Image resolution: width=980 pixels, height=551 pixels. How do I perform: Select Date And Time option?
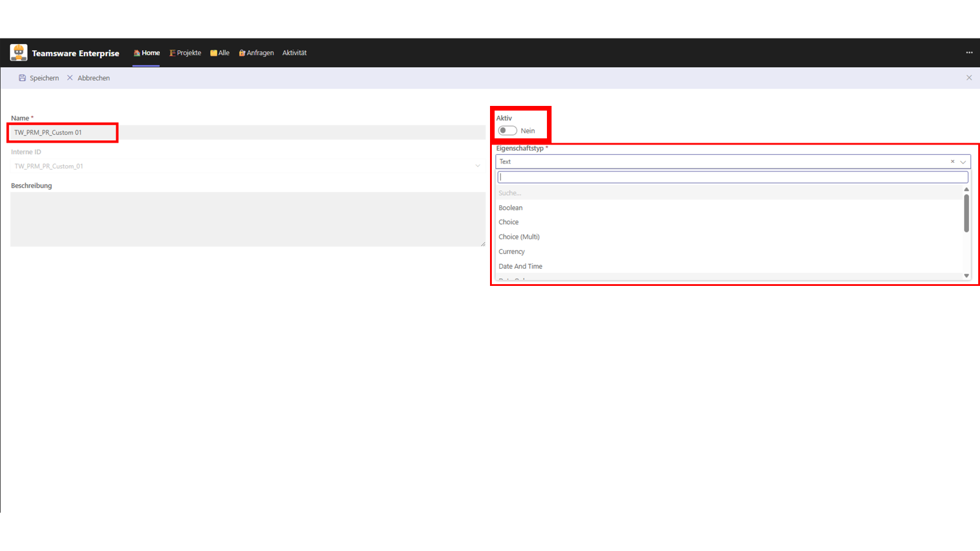(x=520, y=266)
